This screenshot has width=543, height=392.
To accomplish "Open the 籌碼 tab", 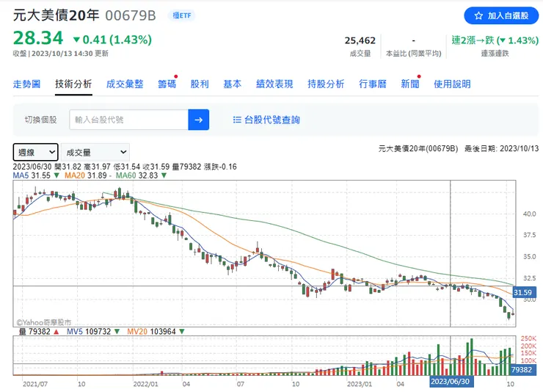I will (167, 84).
